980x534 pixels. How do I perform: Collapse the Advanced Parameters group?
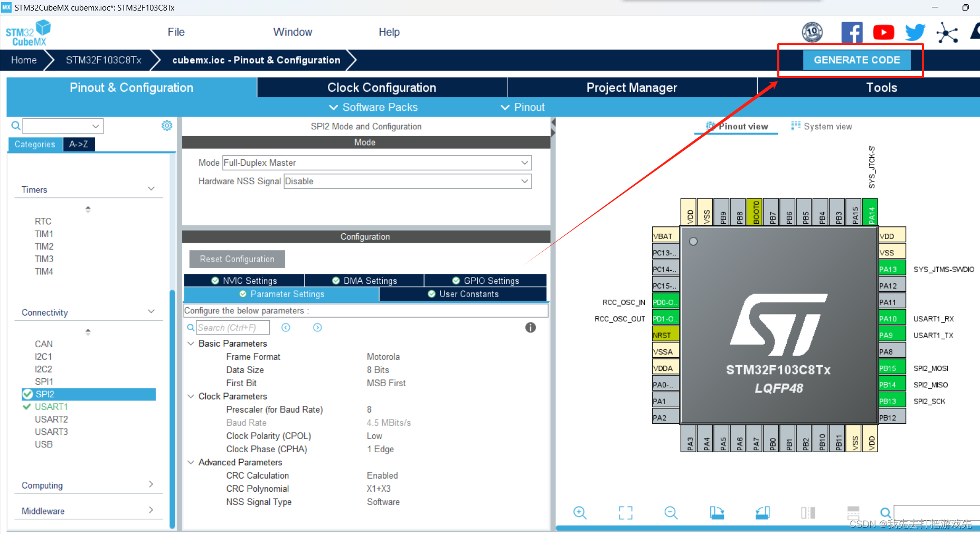(191, 462)
